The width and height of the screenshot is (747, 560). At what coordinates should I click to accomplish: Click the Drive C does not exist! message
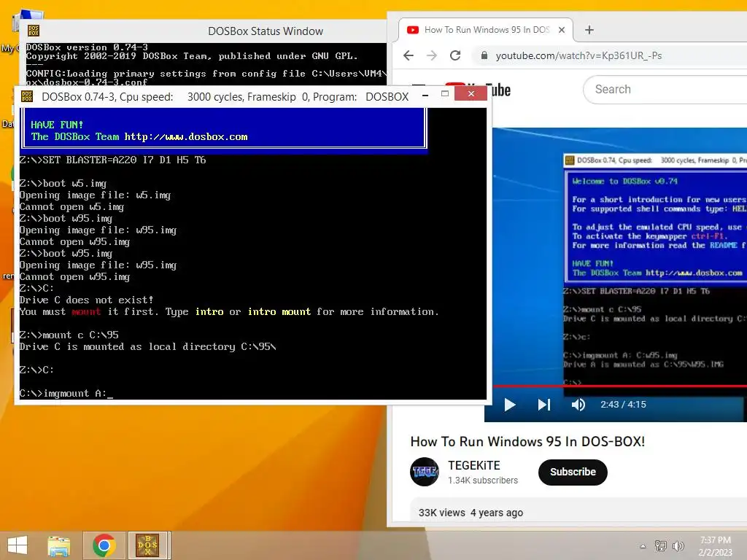coord(86,300)
